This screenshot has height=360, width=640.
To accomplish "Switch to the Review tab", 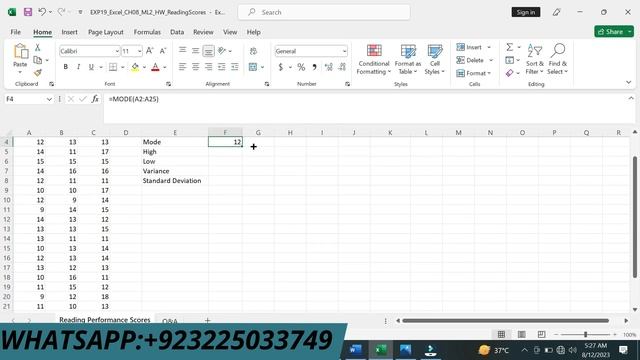I will [203, 32].
